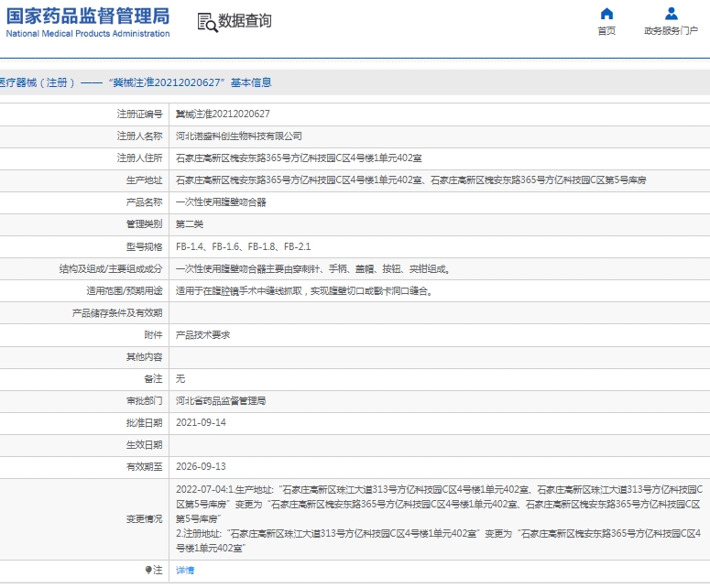Click the structure composition description value
The width and height of the screenshot is (710, 588).
pyautogui.click(x=315, y=269)
